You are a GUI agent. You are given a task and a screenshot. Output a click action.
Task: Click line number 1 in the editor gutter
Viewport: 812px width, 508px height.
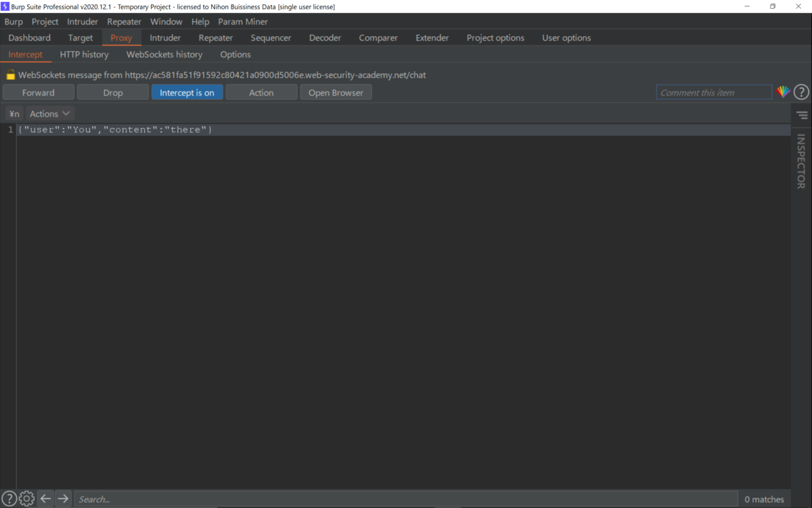coord(10,129)
